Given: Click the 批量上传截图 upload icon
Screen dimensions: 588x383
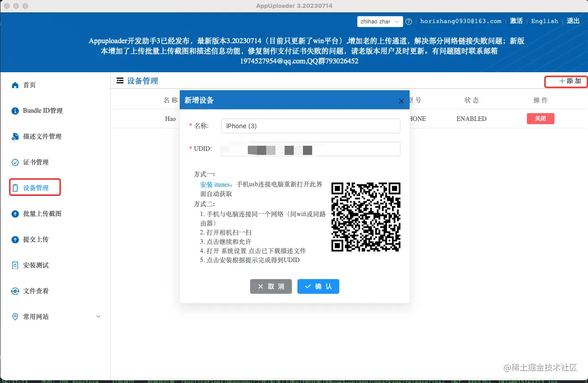Looking at the screenshot, I should (15, 214).
